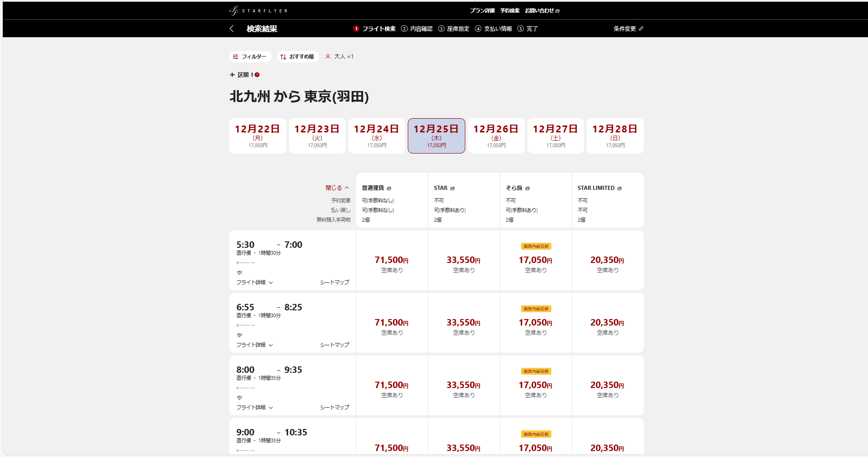Open シートマップ for the 6:55 flight
868x457 pixels.
[x=335, y=345]
